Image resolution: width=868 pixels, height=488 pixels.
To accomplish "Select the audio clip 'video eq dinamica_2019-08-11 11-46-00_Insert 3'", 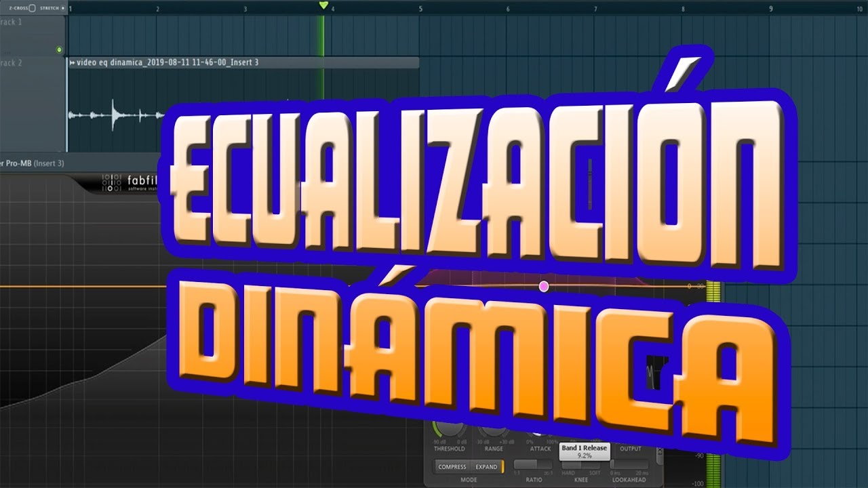I will [x=243, y=62].
